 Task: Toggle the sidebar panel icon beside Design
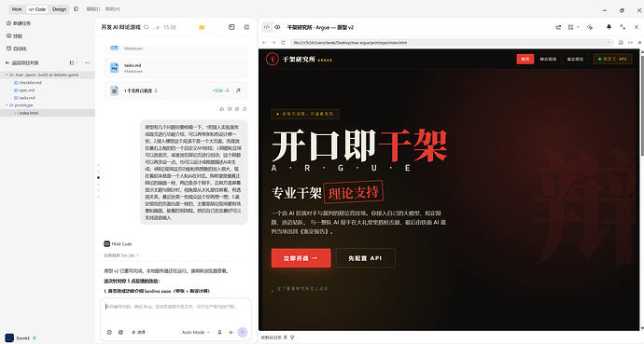[x=76, y=9]
